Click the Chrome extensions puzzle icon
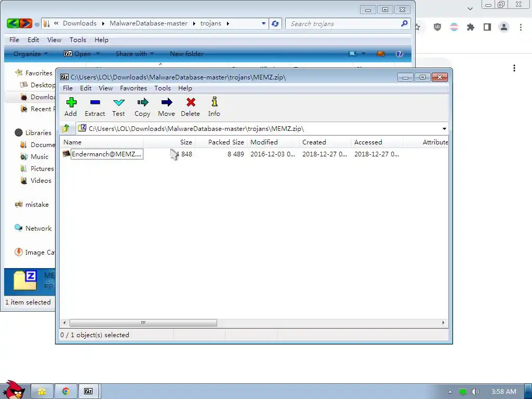The width and height of the screenshot is (532, 399). tap(470, 27)
